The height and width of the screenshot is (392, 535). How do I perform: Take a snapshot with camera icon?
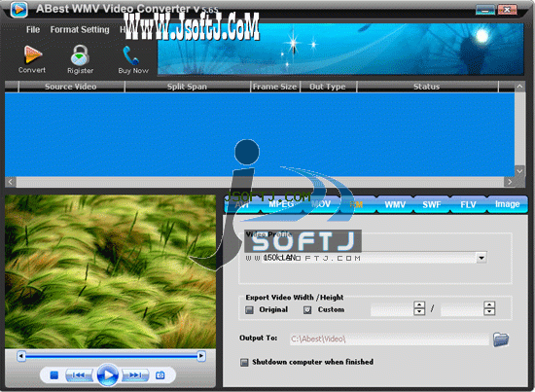coord(160,375)
